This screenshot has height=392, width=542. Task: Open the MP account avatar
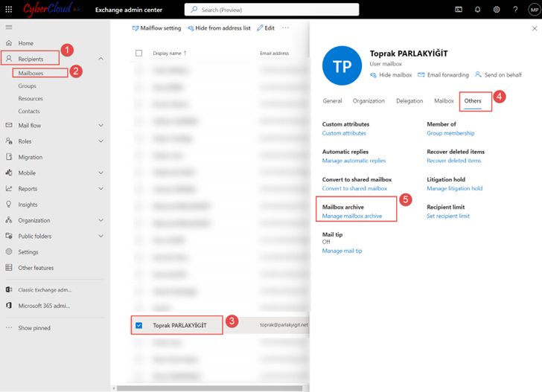pos(534,10)
